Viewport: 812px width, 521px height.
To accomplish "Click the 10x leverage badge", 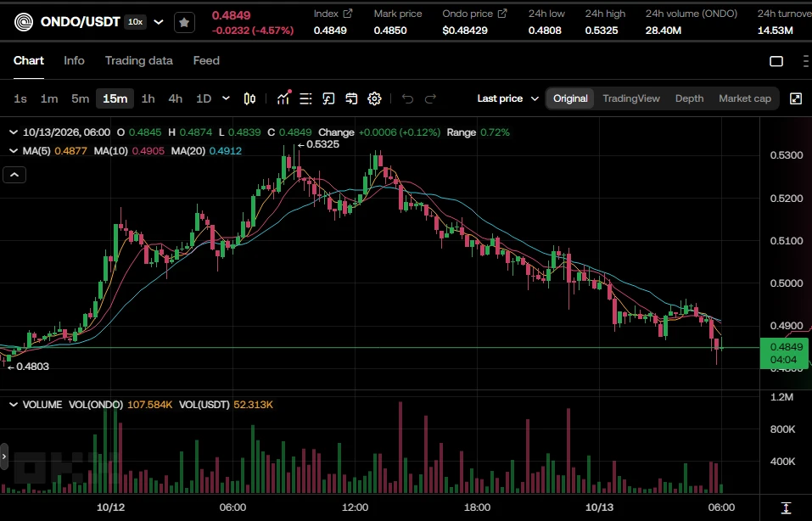I will (x=136, y=22).
